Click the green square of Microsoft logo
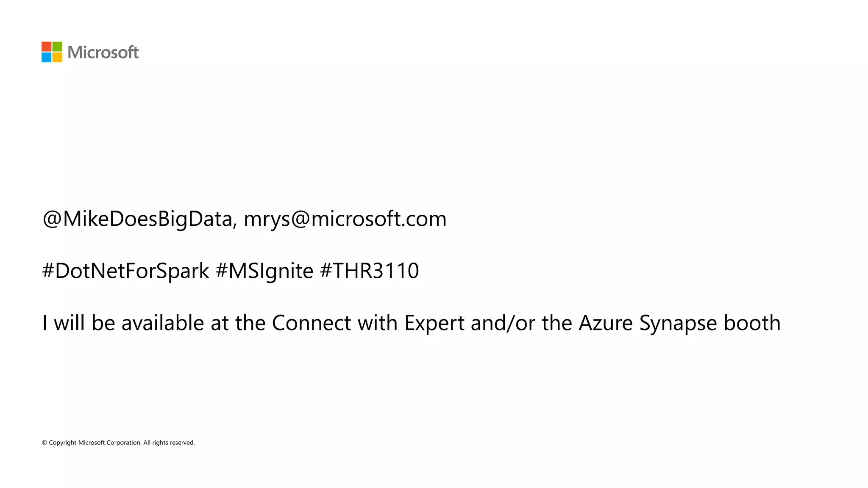This screenshot has height=488, width=868. point(57,47)
